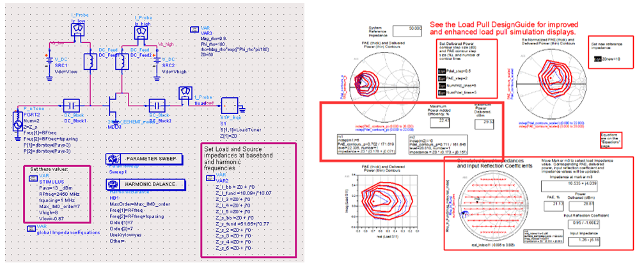Image resolution: width=644 pixels, height=265 pixels.
Task: Click the VAR3 variable block icon
Action: (x=195, y=29)
